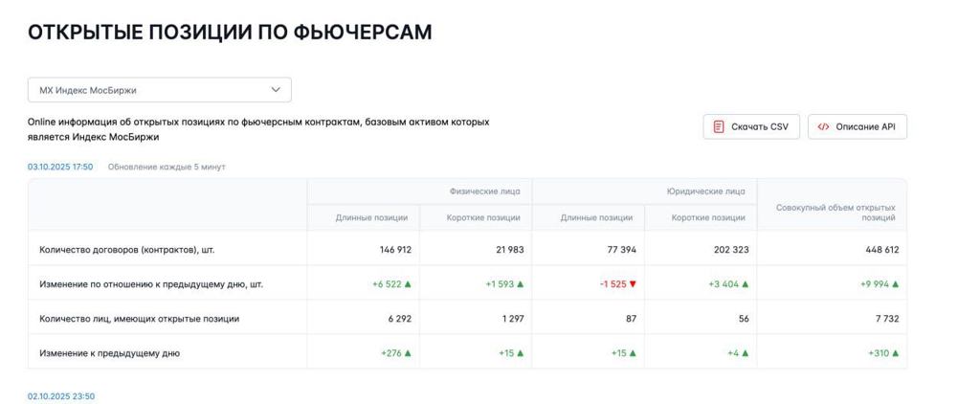
Task: Select the 02.10.2025 23:50 timestamp link
Action: 61,396
